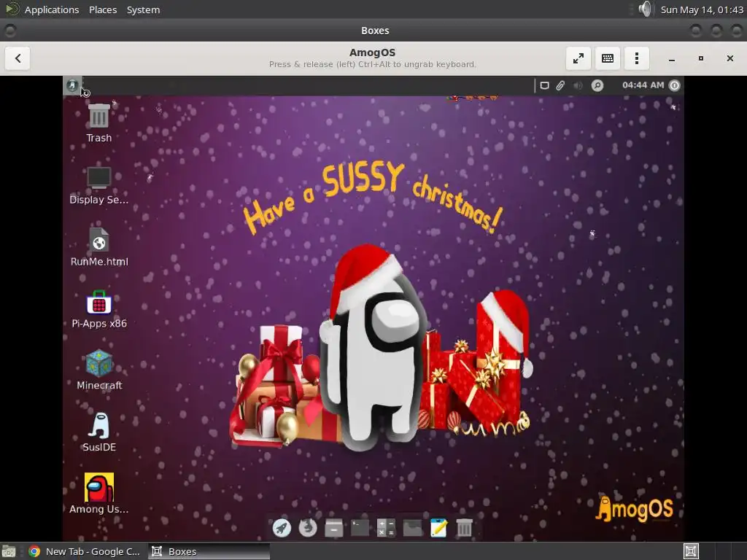Launch the Pi-Apps x86 desktop icon
Viewport: 747px width, 560px height.
(x=98, y=302)
